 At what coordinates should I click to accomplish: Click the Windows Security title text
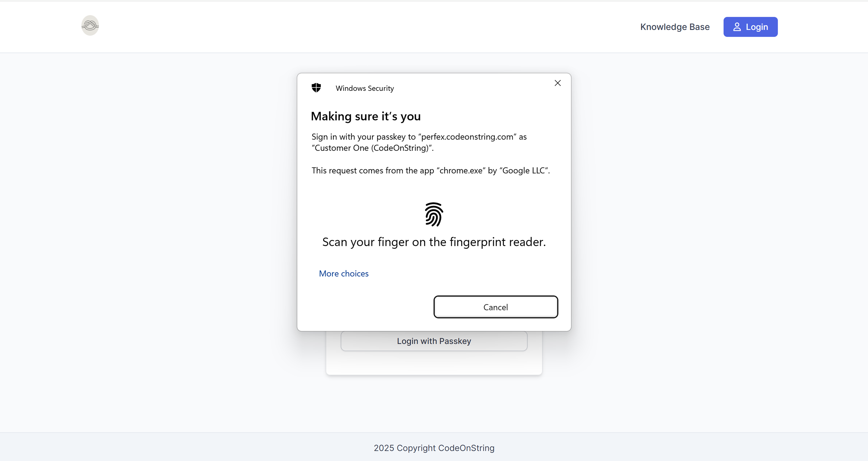(365, 88)
